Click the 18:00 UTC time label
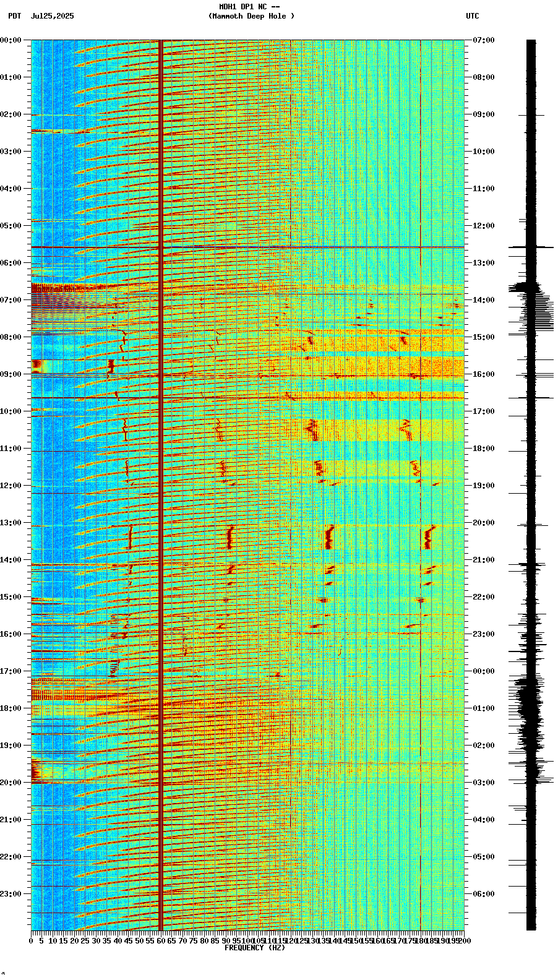 point(484,449)
